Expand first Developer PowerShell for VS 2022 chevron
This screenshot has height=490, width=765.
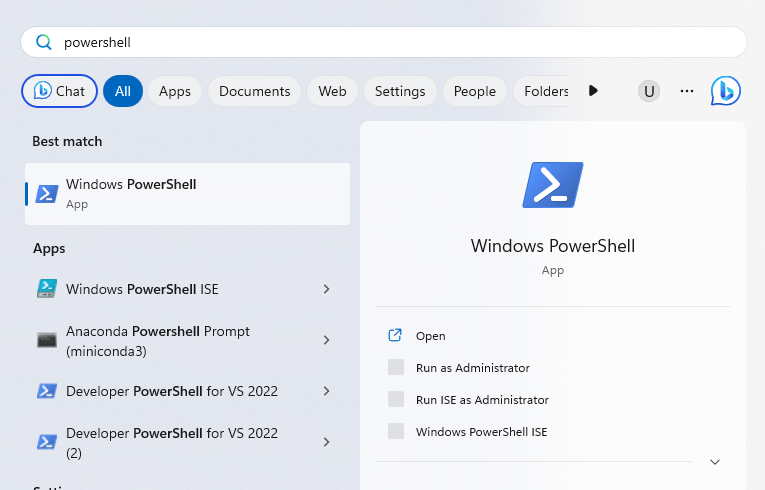pyautogui.click(x=326, y=391)
